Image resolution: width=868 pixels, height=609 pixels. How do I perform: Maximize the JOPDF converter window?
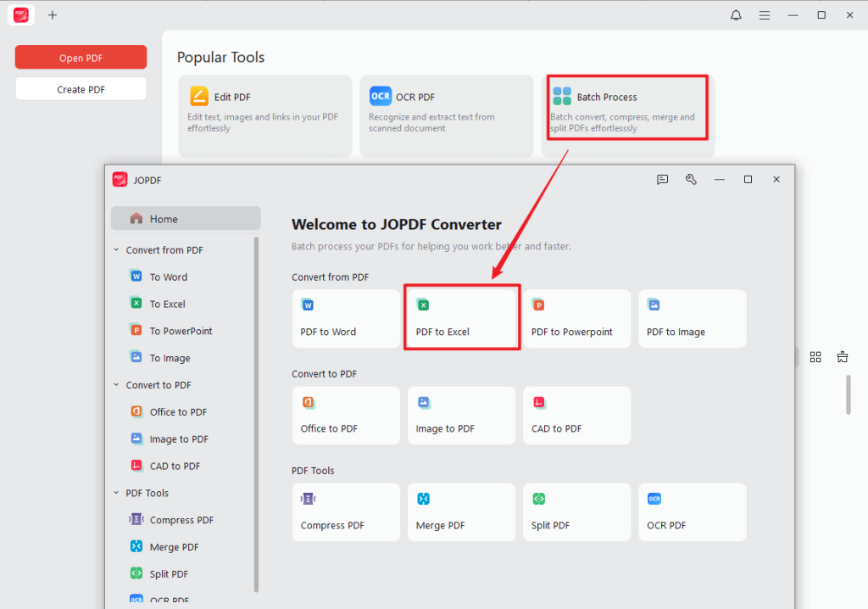point(748,180)
